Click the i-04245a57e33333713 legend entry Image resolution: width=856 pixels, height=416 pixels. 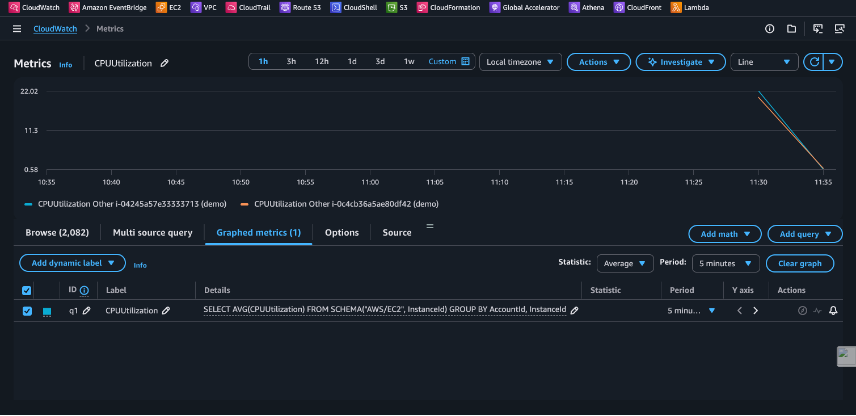click(x=126, y=204)
